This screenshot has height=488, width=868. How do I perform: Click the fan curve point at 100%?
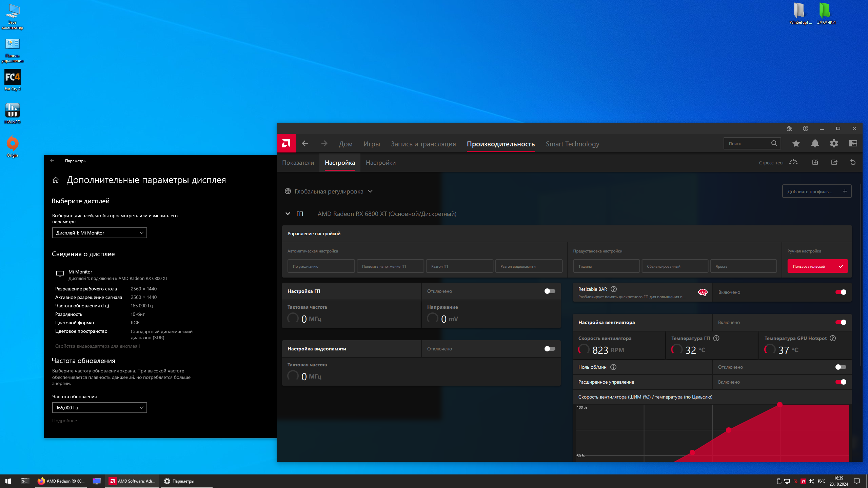(x=780, y=404)
